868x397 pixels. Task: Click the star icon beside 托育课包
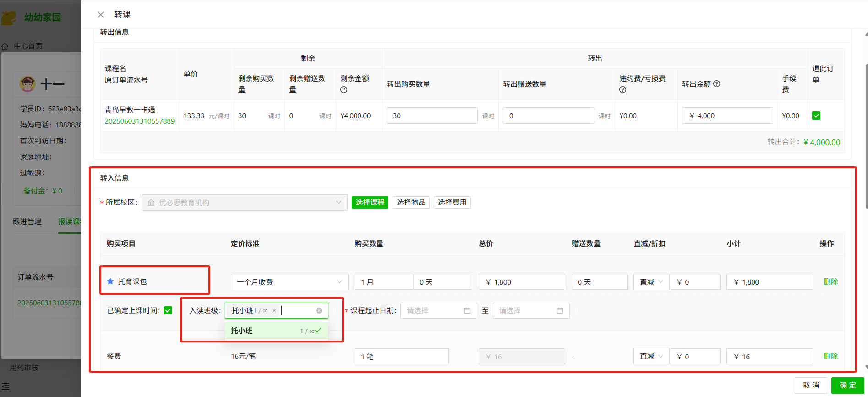[110, 281]
